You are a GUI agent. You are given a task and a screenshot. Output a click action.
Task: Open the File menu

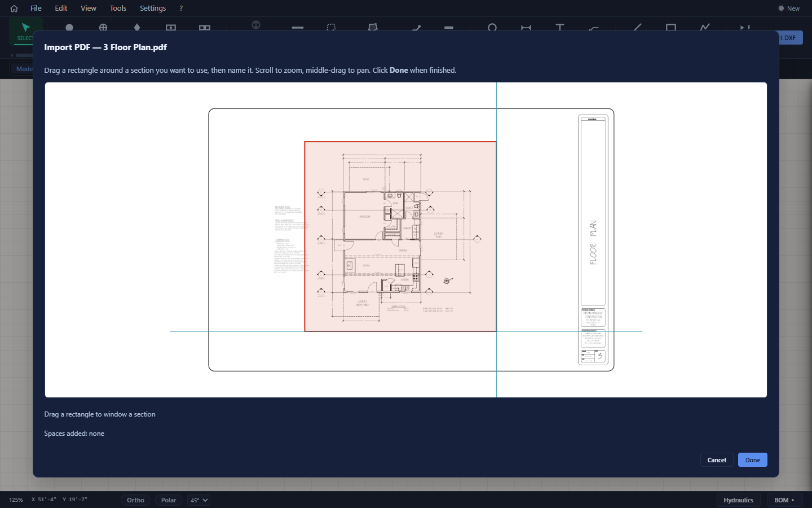pyautogui.click(x=36, y=8)
